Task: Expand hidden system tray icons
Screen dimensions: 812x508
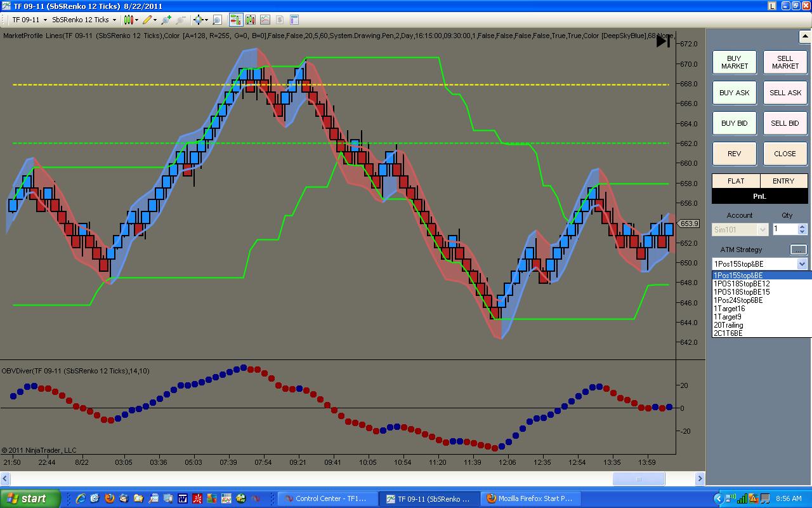Action: [x=719, y=498]
